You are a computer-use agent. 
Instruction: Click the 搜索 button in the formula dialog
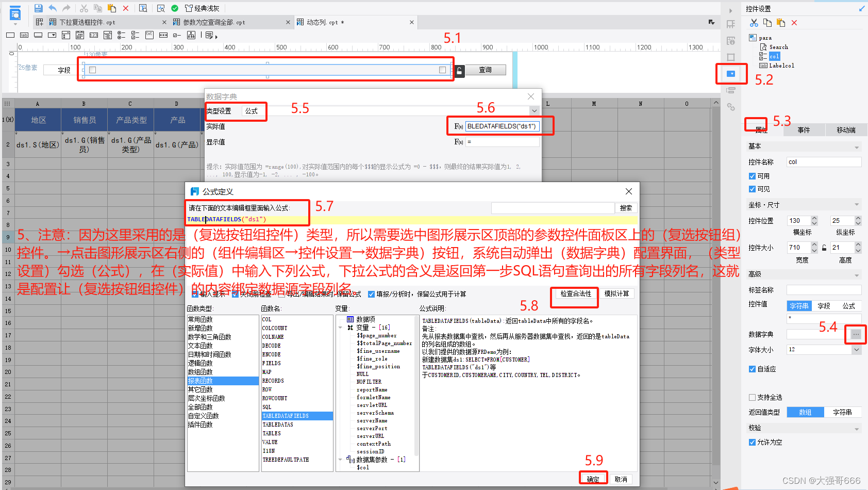tap(626, 208)
